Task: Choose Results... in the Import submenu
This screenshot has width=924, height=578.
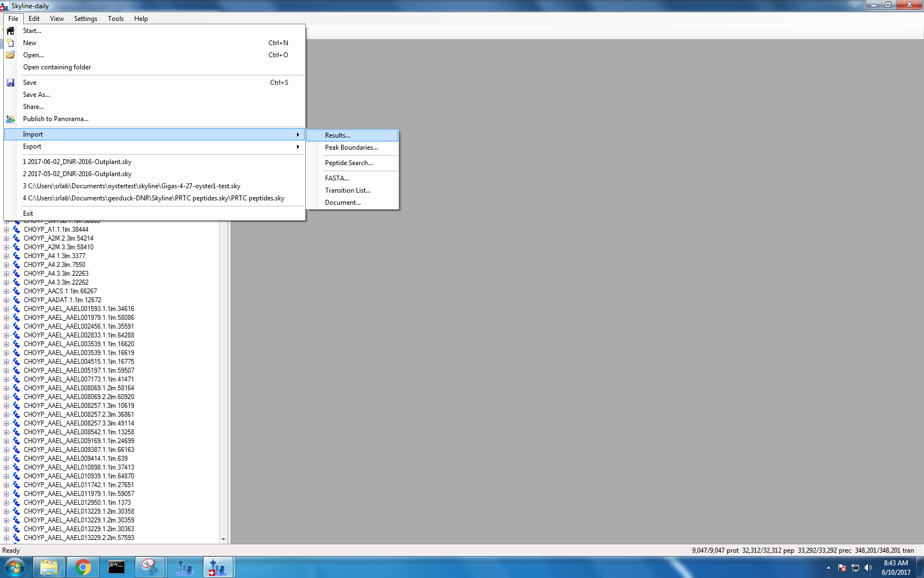Action: pos(352,135)
